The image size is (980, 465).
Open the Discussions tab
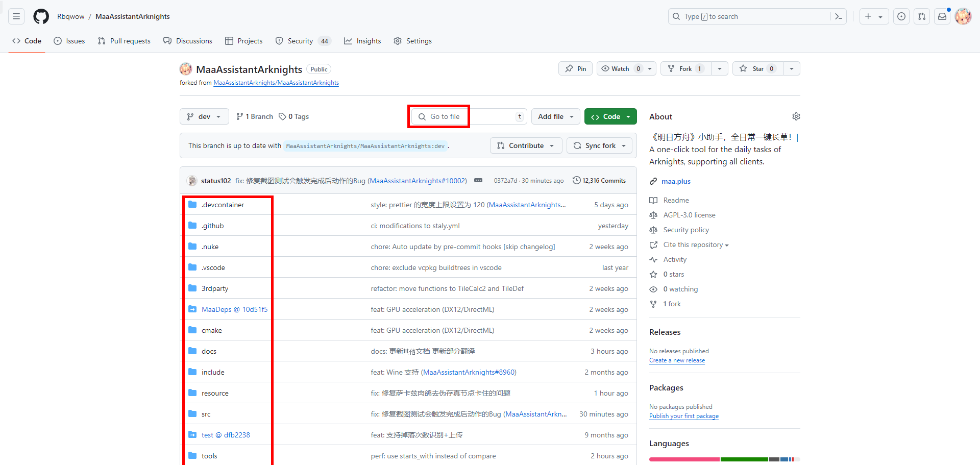click(188, 41)
